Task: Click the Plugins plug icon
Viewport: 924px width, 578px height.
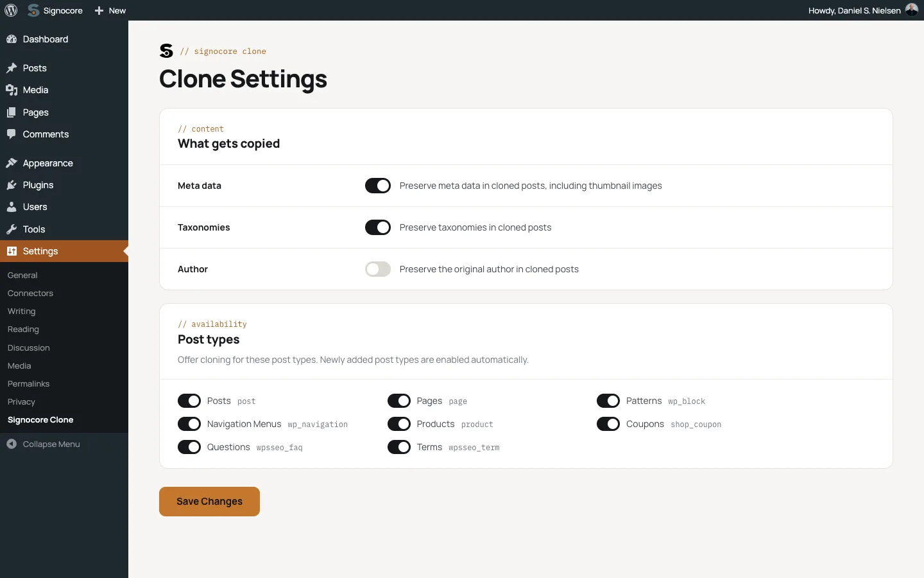Action: pyautogui.click(x=12, y=185)
